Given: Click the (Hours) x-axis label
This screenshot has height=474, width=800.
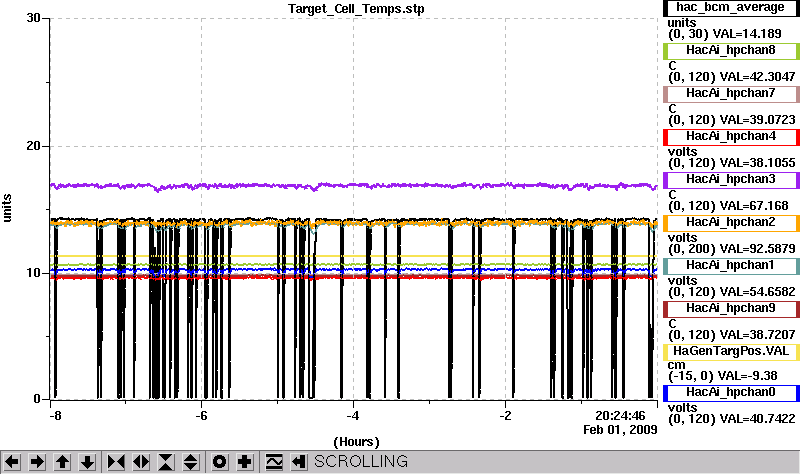Looking at the screenshot, I should pyautogui.click(x=356, y=442).
